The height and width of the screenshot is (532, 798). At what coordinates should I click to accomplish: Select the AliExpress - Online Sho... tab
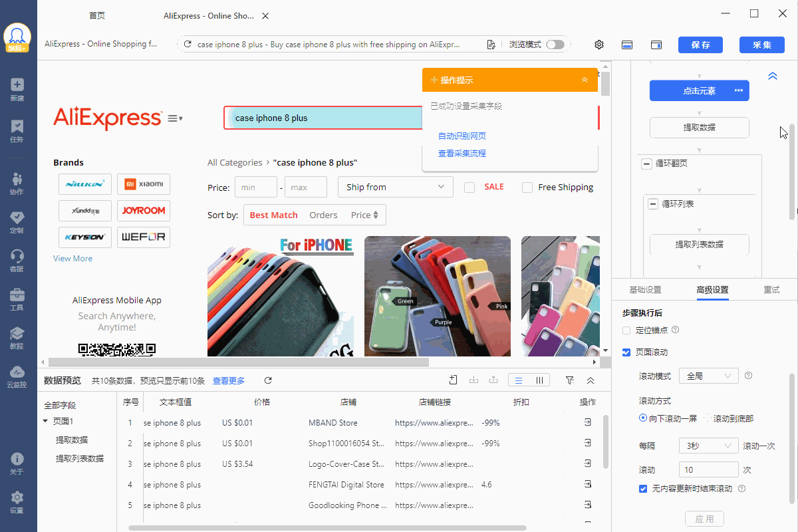coord(209,16)
